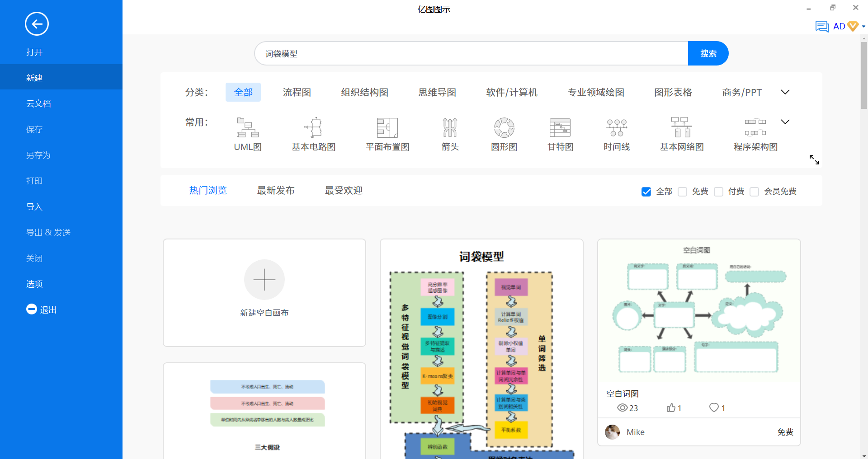Image resolution: width=868 pixels, height=459 pixels.
Task: Click the back arrow circle icon
Action: click(x=37, y=24)
